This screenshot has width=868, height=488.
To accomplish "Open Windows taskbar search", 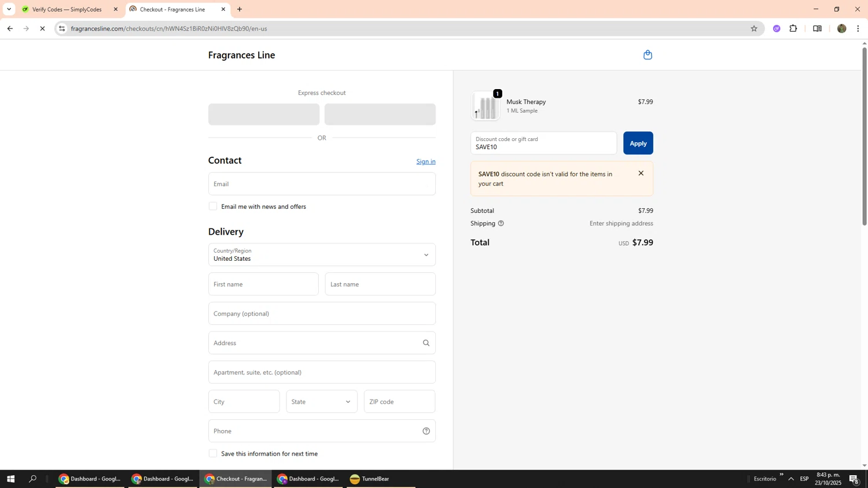I will (33, 479).
